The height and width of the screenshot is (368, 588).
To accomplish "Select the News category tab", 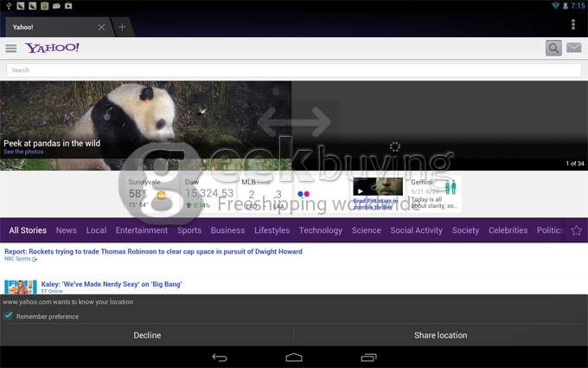I will click(67, 230).
